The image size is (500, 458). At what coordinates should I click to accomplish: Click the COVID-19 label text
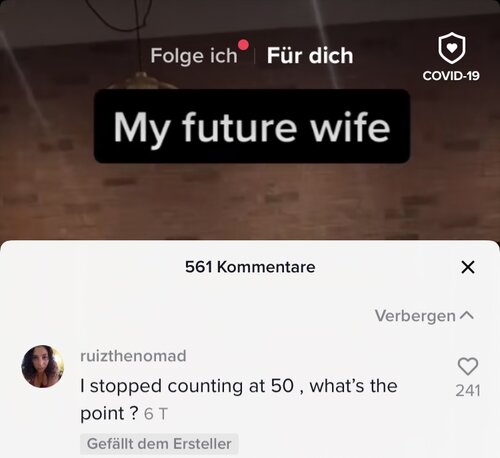pyautogui.click(x=451, y=76)
